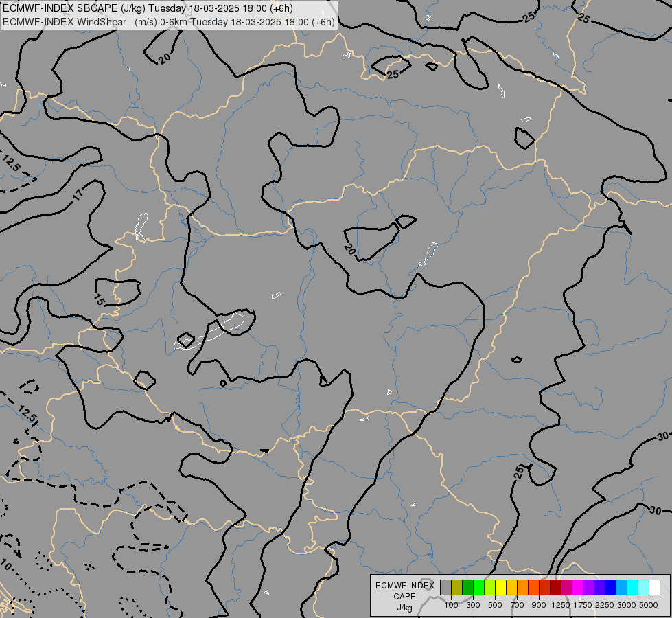The width and height of the screenshot is (672, 618).
Task: Choose the pure blue legend swatch
Action: coord(611,587)
